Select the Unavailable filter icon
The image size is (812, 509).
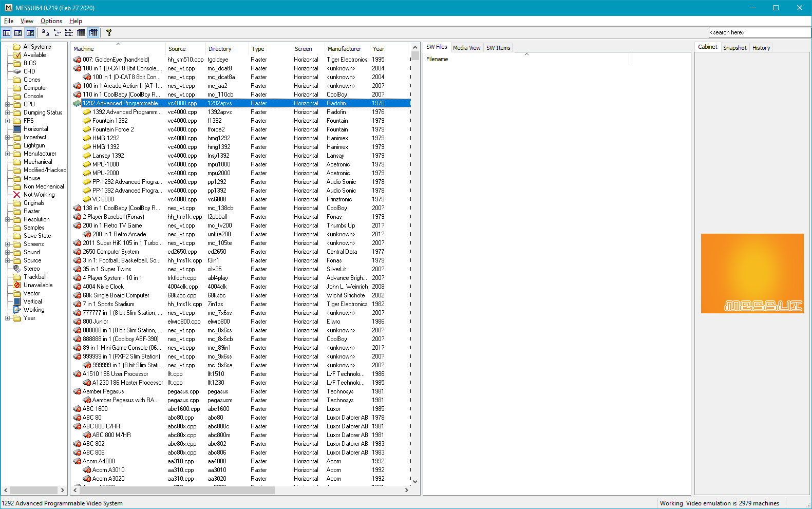click(x=33, y=285)
